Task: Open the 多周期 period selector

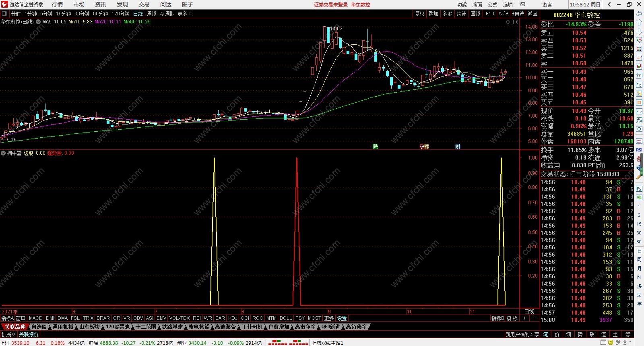Action: click(167, 14)
